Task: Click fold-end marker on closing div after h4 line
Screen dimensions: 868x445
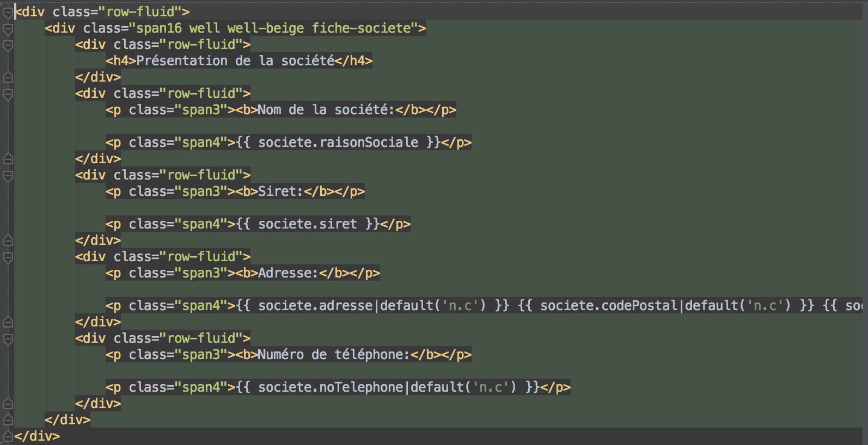Action: tap(8, 77)
